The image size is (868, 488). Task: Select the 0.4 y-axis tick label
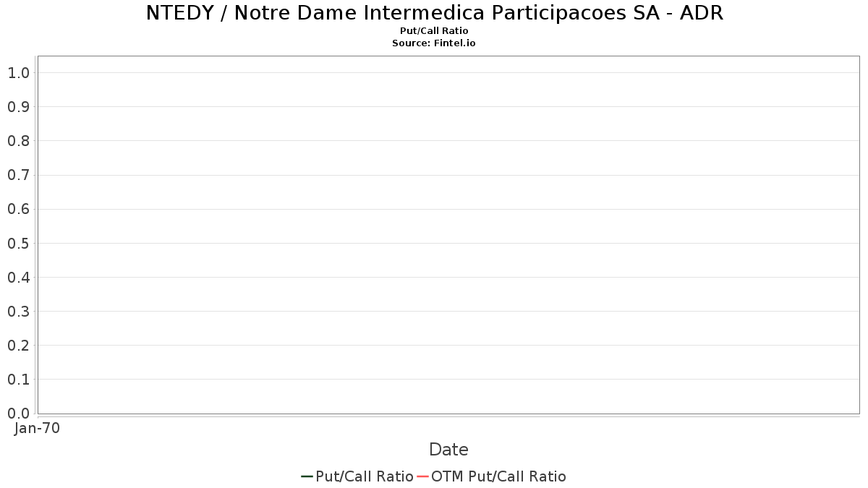click(x=18, y=278)
